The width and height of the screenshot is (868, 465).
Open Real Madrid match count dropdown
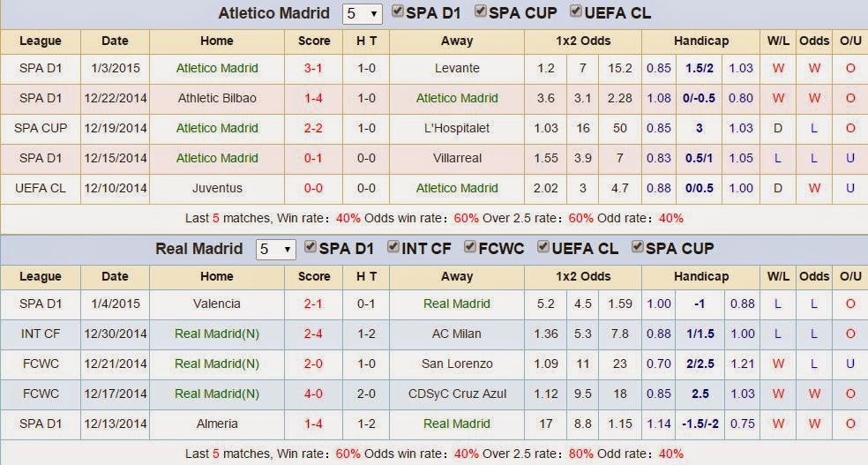pos(275,249)
